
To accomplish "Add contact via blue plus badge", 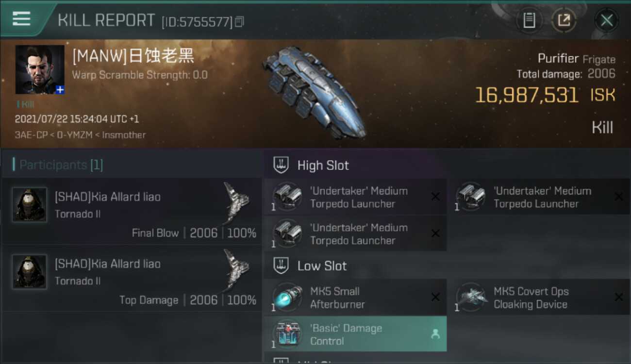I will (x=60, y=90).
